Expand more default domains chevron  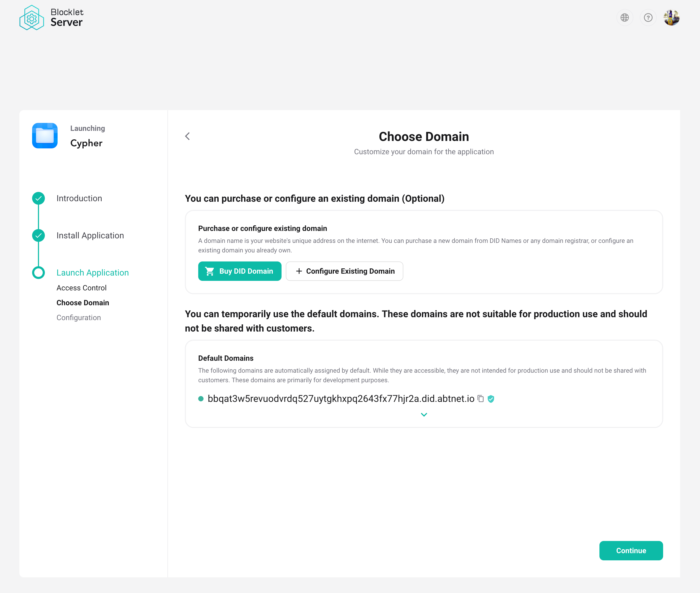[x=424, y=415]
